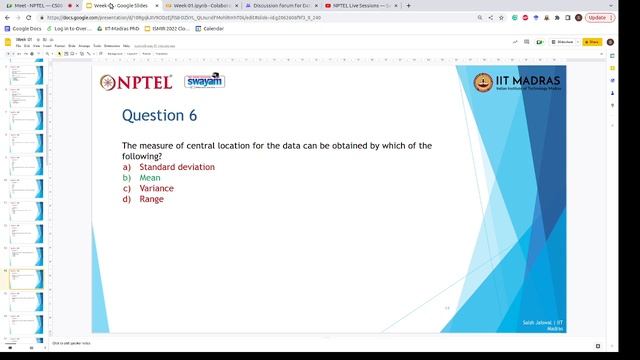Click the Add comment toolbar icon
The width and height of the screenshot is (640, 360).
click(100, 53)
